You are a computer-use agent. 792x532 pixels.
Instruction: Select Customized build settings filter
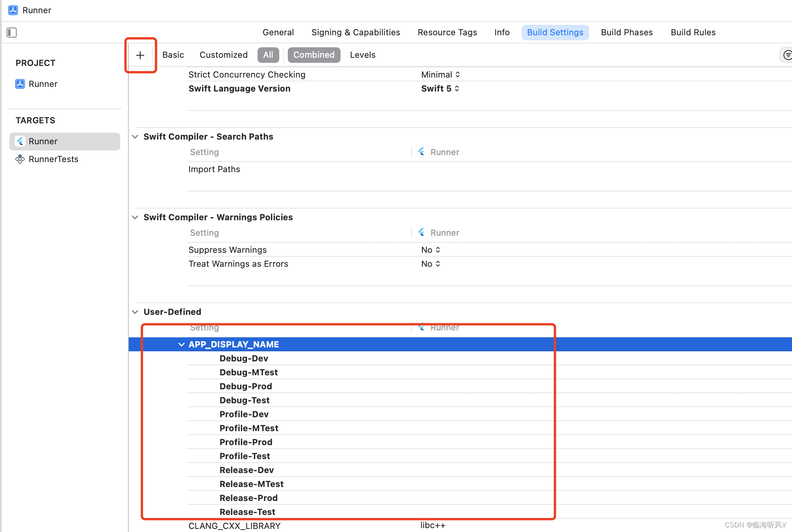(x=224, y=55)
